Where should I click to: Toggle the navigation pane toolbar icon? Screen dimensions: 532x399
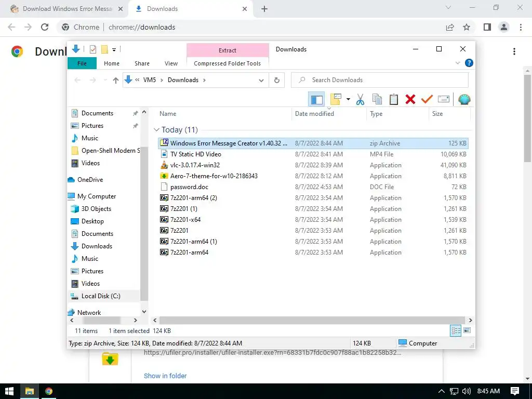click(x=316, y=99)
